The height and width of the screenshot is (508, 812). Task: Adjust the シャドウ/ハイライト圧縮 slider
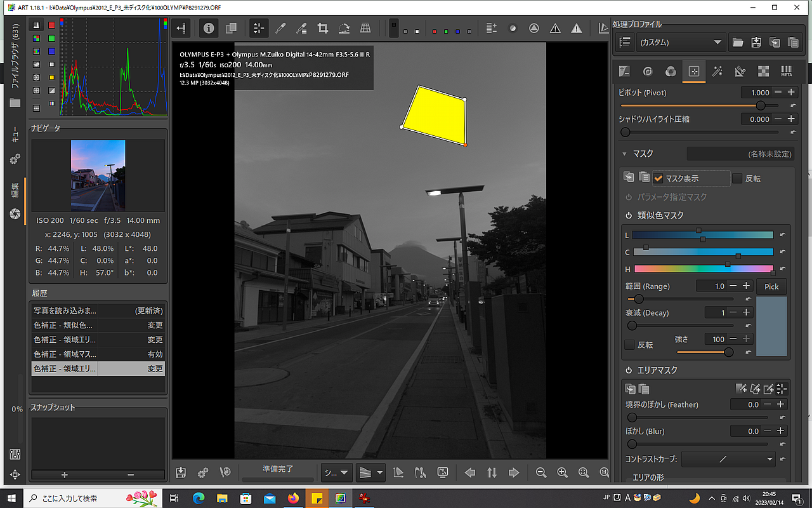coord(700,132)
